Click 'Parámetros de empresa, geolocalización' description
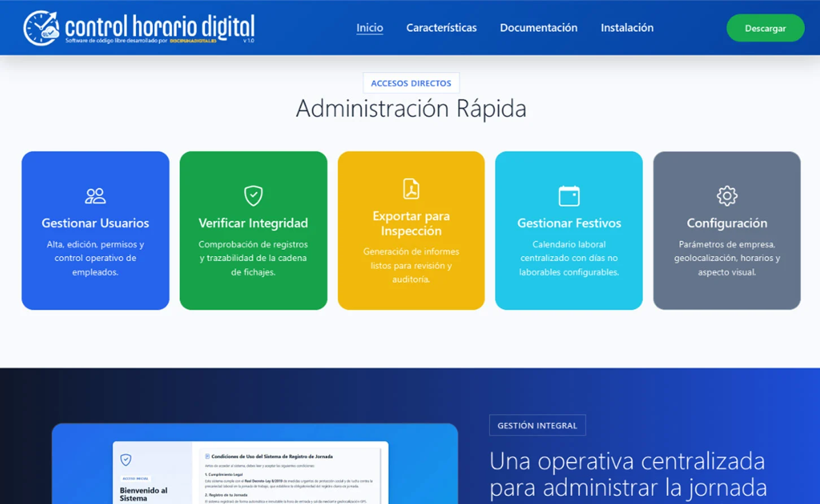Viewport: 820px width, 504px height. click(x=727, y=258)
